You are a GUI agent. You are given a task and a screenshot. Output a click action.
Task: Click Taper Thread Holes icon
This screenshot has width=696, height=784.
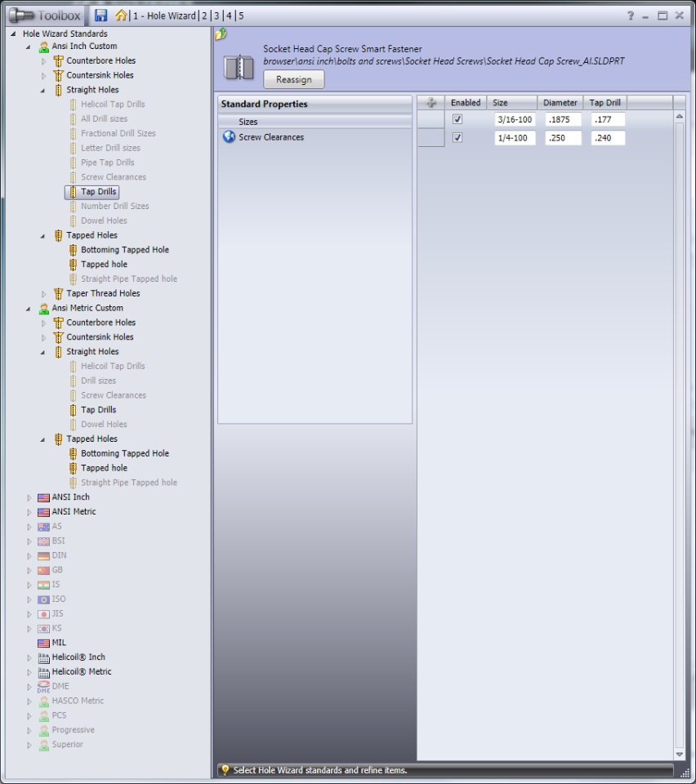59,293
